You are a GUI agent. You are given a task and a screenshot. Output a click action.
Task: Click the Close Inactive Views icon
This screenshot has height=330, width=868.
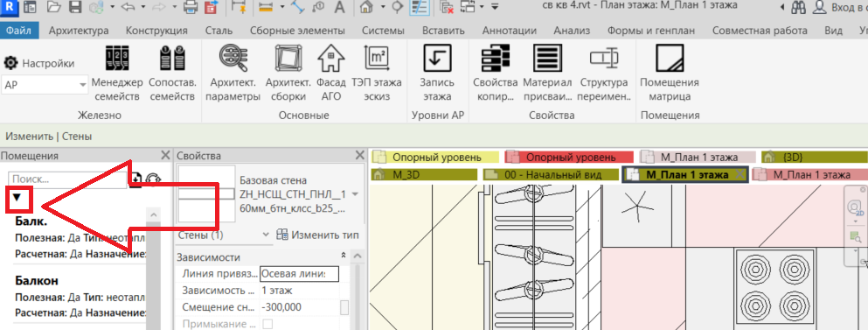447,7
